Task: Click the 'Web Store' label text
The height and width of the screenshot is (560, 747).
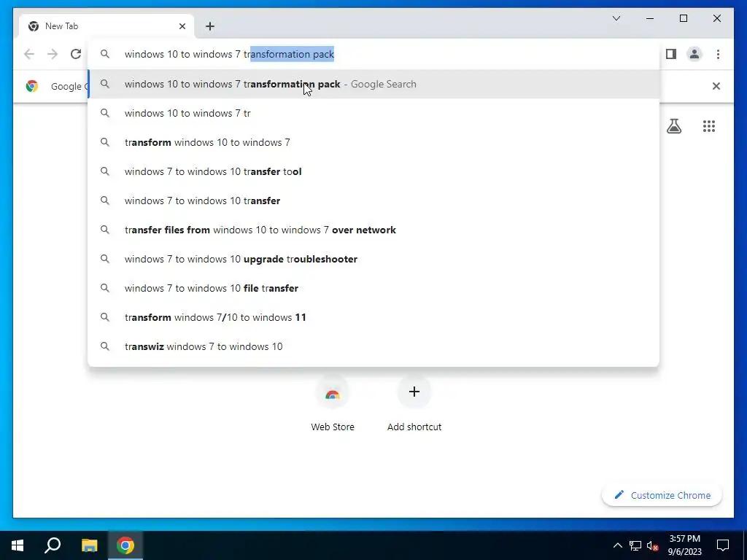Action: tap(333, 427)
